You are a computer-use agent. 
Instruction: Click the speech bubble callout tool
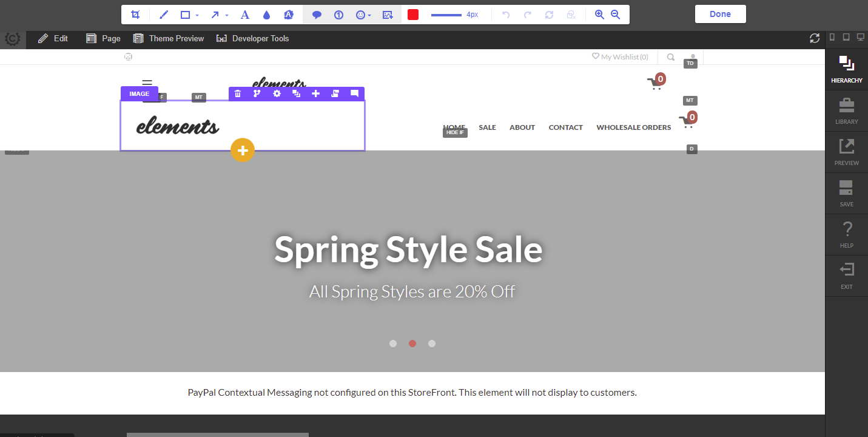[317, 15]
